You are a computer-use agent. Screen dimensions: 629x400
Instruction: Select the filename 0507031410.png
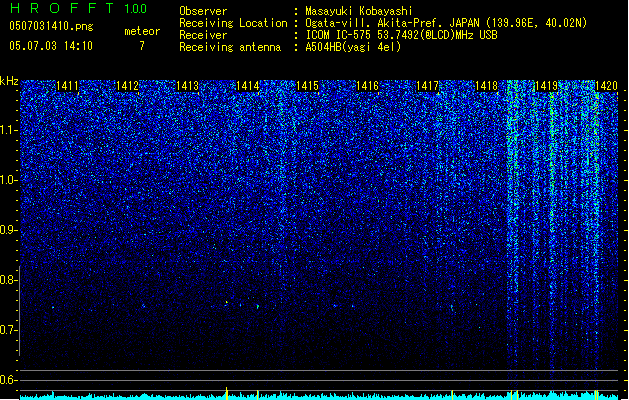click(51, 27)
